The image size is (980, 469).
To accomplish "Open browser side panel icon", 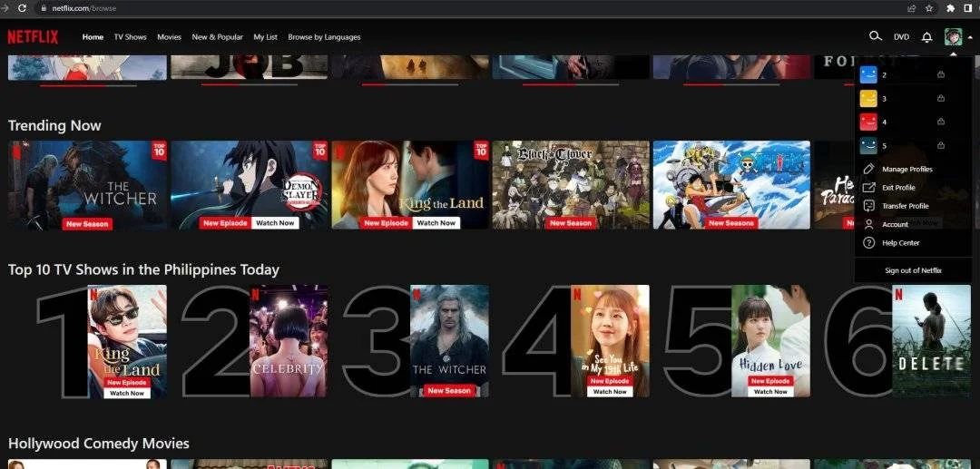I will coord(968,8).
